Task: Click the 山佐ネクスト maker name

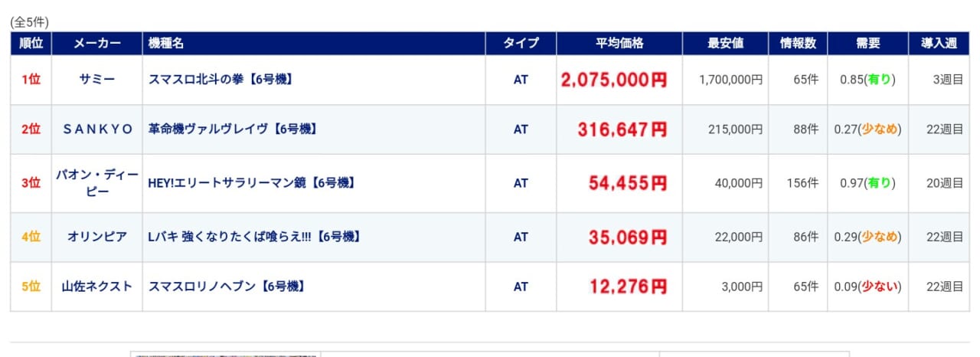Action: click(x=97, y=287)
